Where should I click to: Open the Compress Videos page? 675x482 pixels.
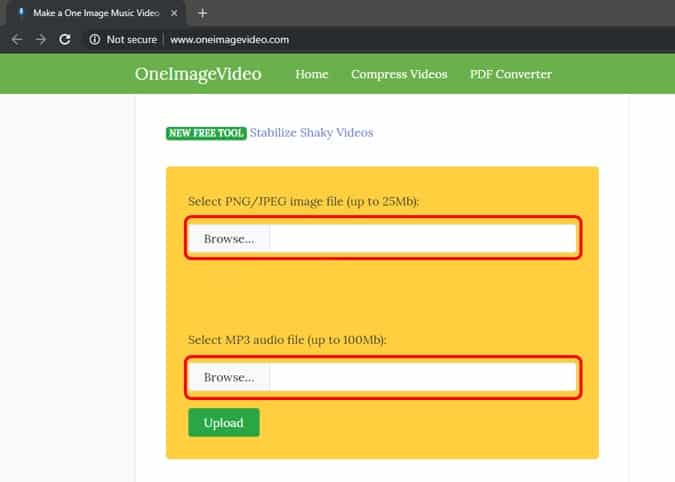[x=398, y=74]
